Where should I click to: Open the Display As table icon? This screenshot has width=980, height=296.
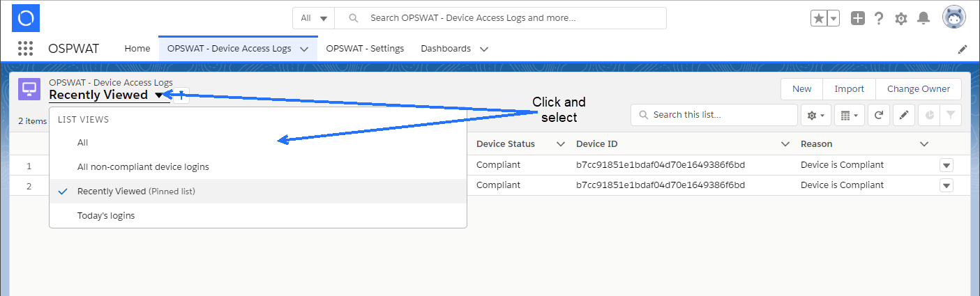(x=849, y=115)
